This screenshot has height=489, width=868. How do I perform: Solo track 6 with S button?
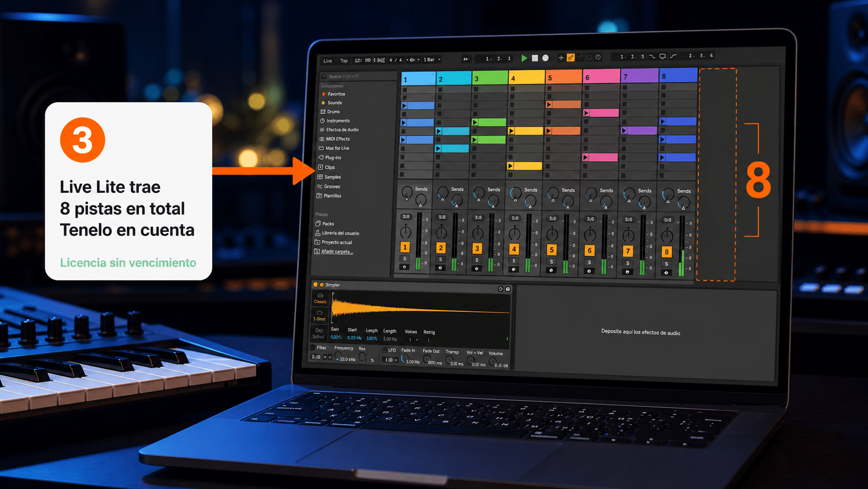tap(589, 262)
